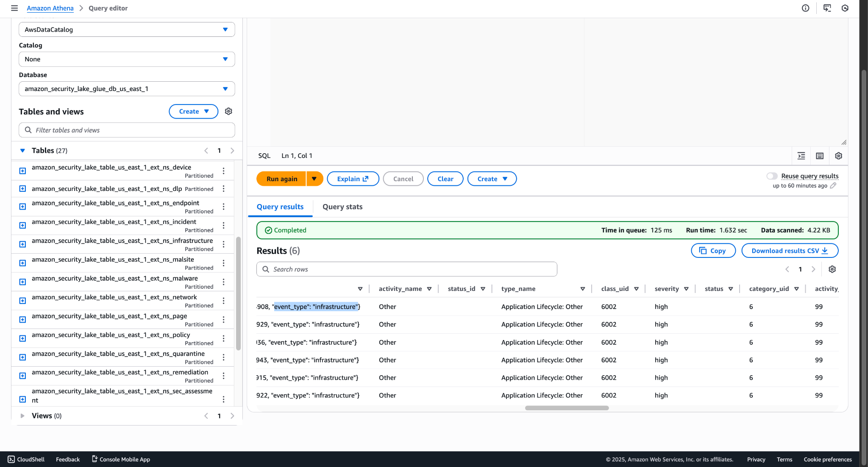Open the hamburger navigation menu
This screenshot has width=868, height=467.
tap(14, 8)
